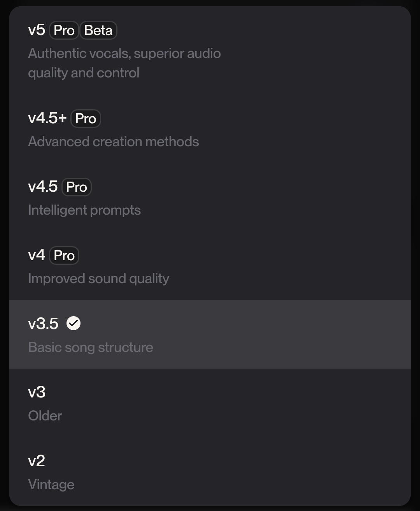Click the 'Improved sound quality' description
Image resolution: width=420 pixels, height=511 pixels.
pyautogui.click(x=99, y=279)
